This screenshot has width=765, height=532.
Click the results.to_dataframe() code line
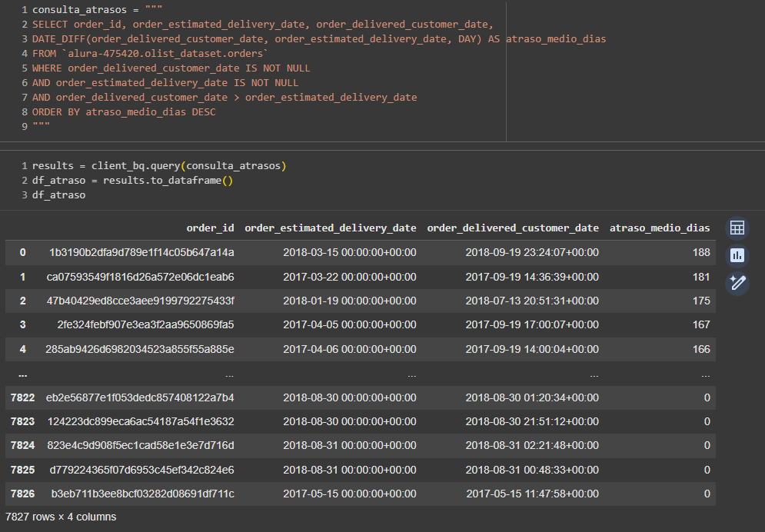click(x=131, y=181)
